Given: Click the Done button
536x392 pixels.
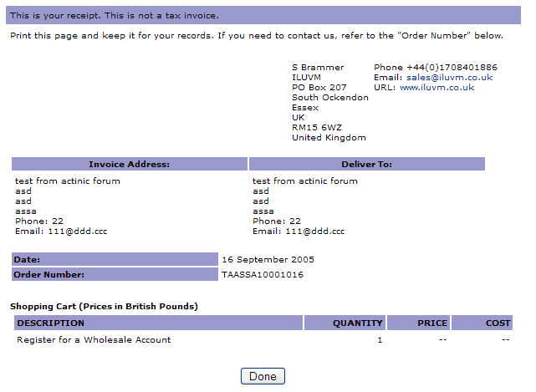Looking at the screenshot, I should click(263, 376).
